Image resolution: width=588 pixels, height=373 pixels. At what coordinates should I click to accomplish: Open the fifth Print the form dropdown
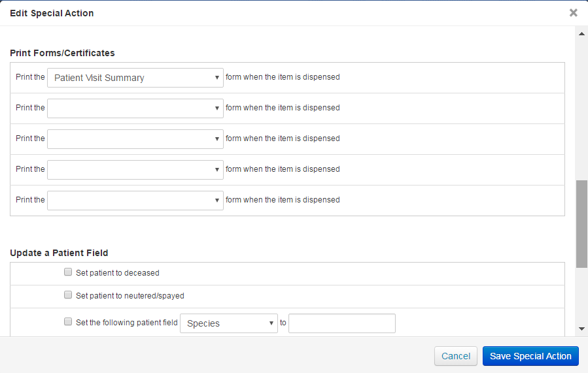point(135,201)
